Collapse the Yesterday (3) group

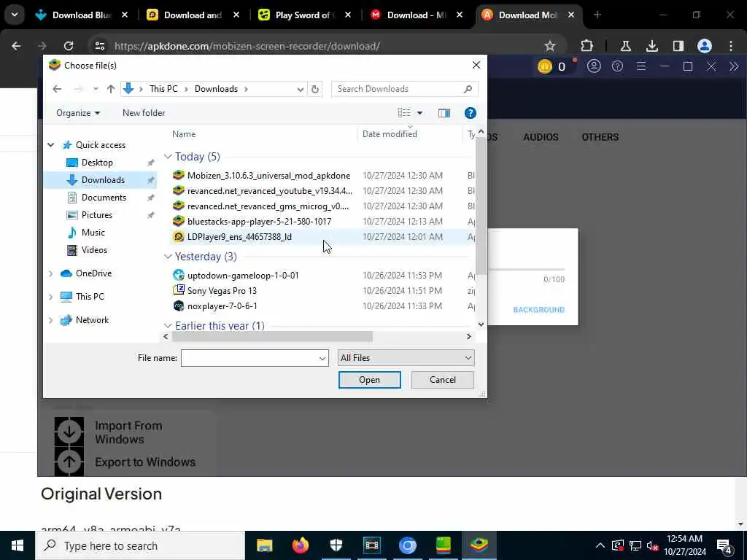click(x=168, y=257)
